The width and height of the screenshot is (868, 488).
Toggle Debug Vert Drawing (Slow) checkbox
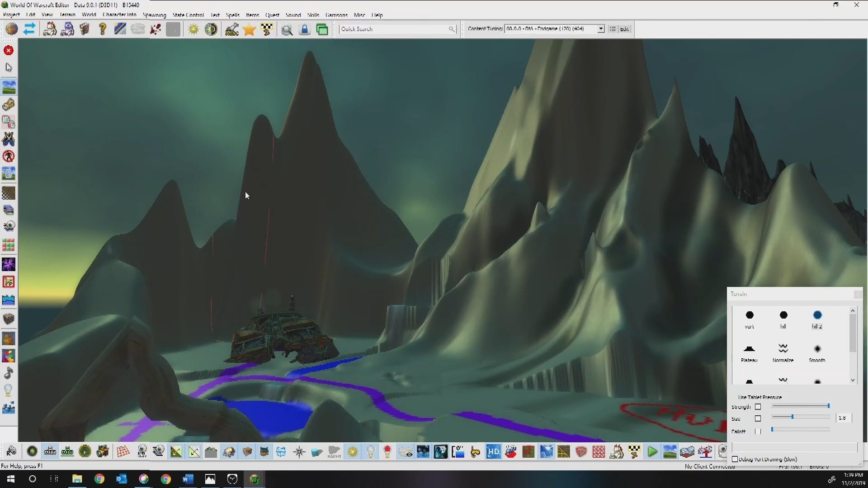point(735,459)
